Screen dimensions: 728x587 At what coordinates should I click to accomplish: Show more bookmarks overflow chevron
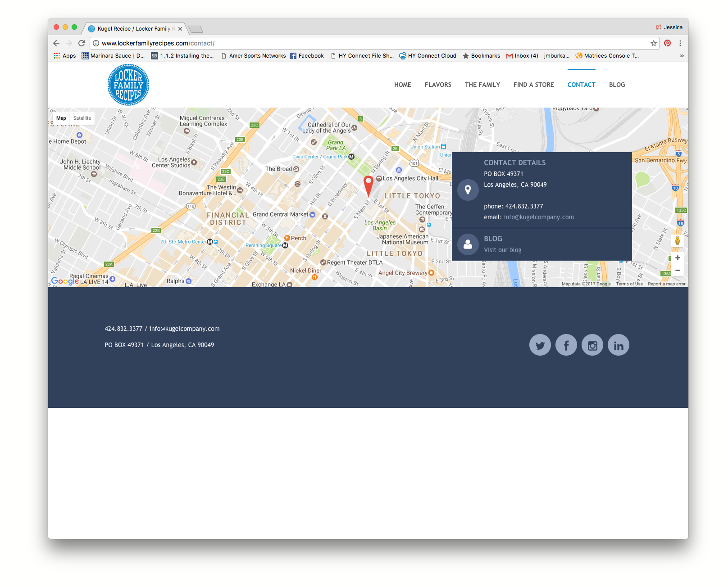click(x=682, y=56)
